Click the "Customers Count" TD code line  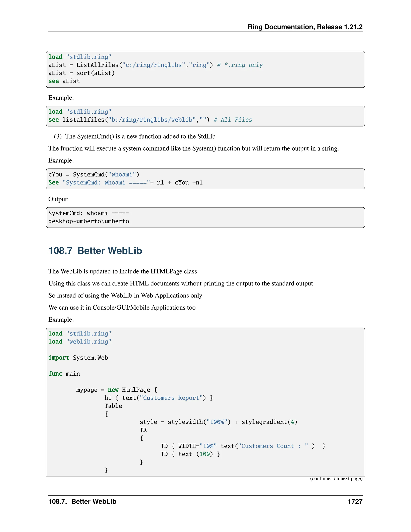click(243, 446)
